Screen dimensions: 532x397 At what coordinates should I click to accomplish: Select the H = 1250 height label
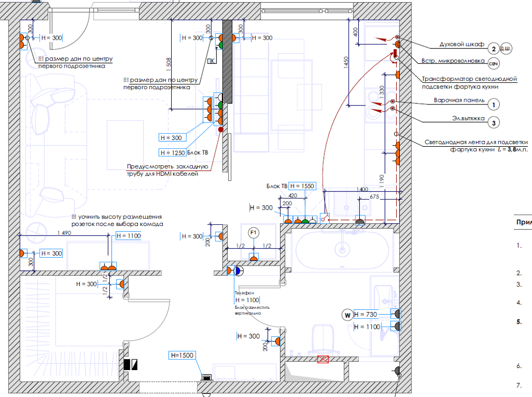173,153
